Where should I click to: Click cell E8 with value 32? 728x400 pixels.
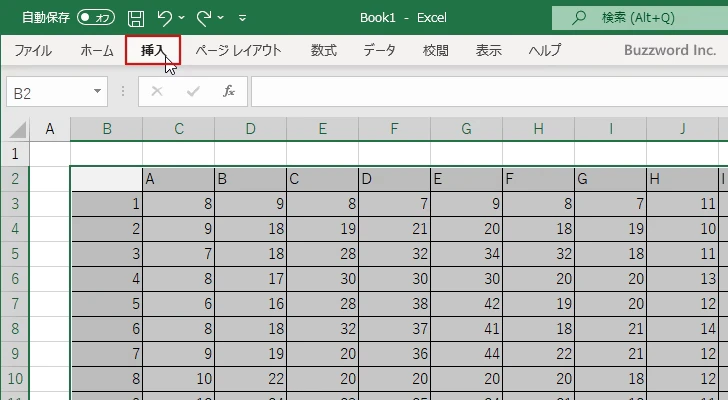coord(322,329)
